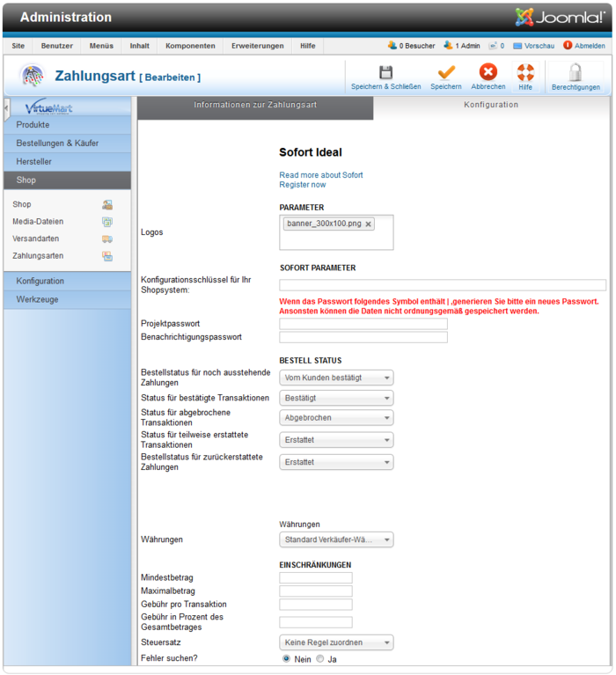Screen dimensions: 616x675
Task: Follow the Read more about Sofort link
Action: 321,175
